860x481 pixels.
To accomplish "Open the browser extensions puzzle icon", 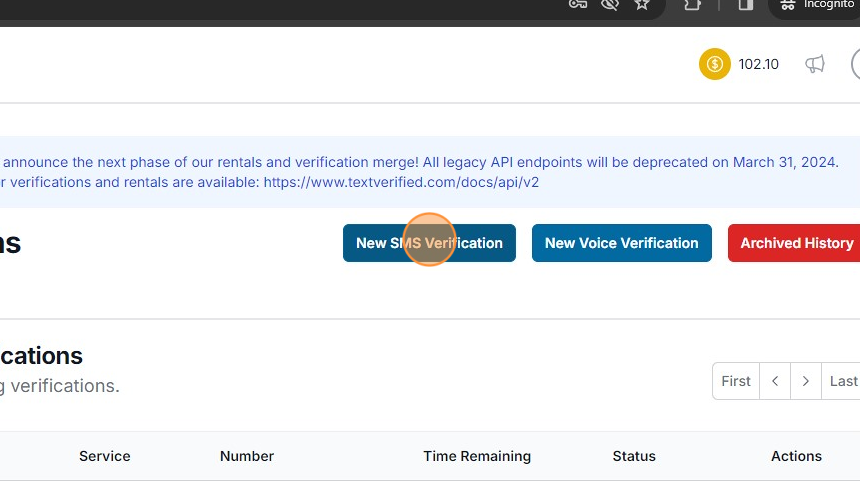I will [x=693, y=4].
